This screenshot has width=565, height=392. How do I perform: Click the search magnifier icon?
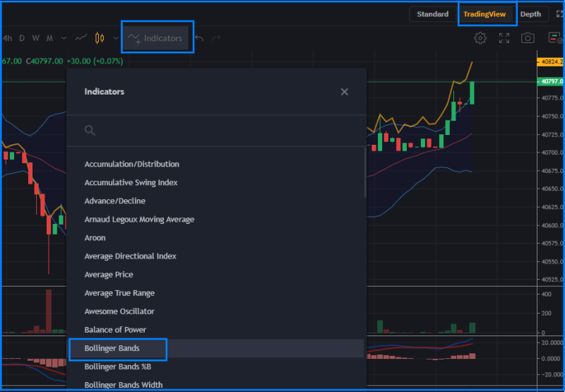(90, 131)
